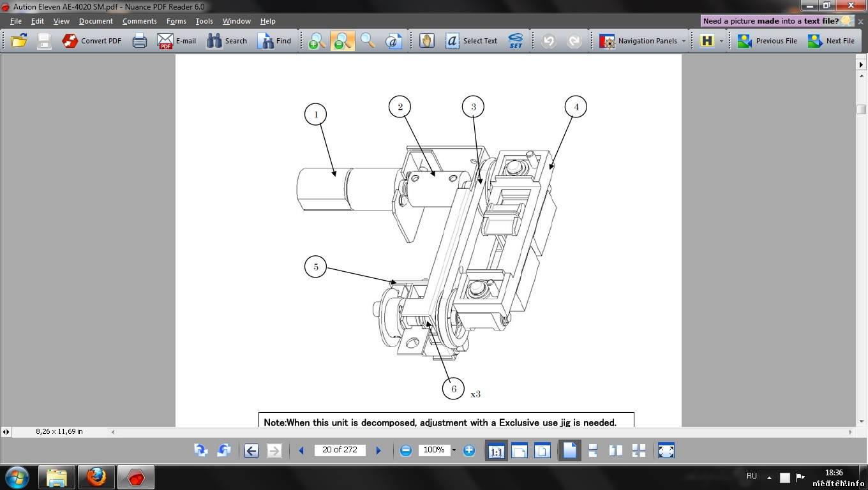Select the Zoom In magnifier tool

point(317,41)
